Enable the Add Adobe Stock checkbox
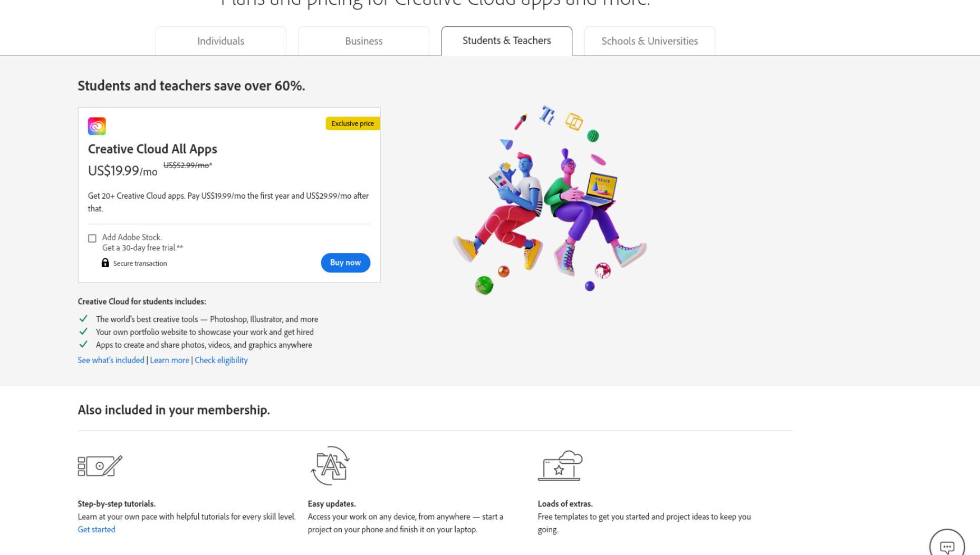 point(92,238)
